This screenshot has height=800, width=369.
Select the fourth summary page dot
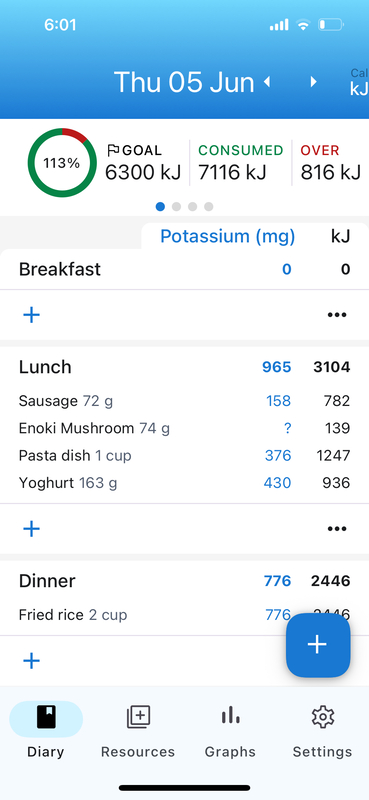click(209, 207)
